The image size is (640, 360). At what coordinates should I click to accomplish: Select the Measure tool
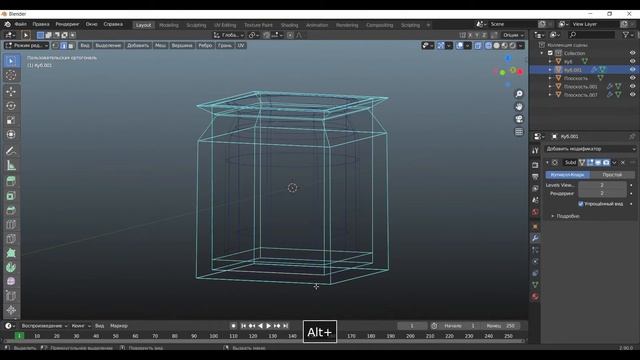tap(11, 165)
